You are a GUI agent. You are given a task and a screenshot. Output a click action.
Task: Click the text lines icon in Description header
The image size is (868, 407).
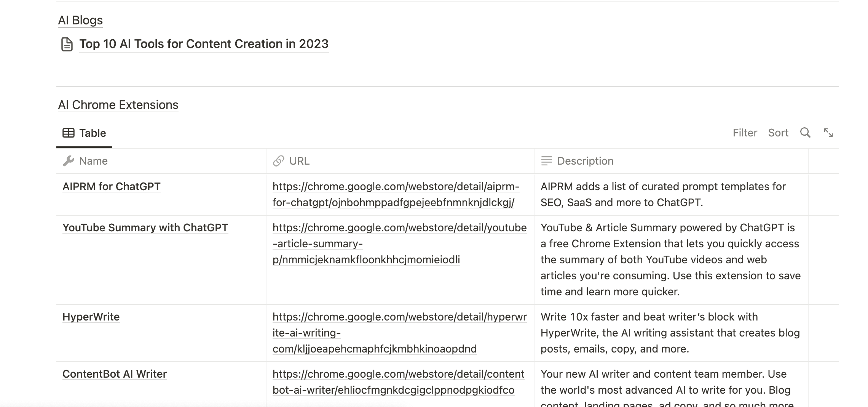coord(547,161)
